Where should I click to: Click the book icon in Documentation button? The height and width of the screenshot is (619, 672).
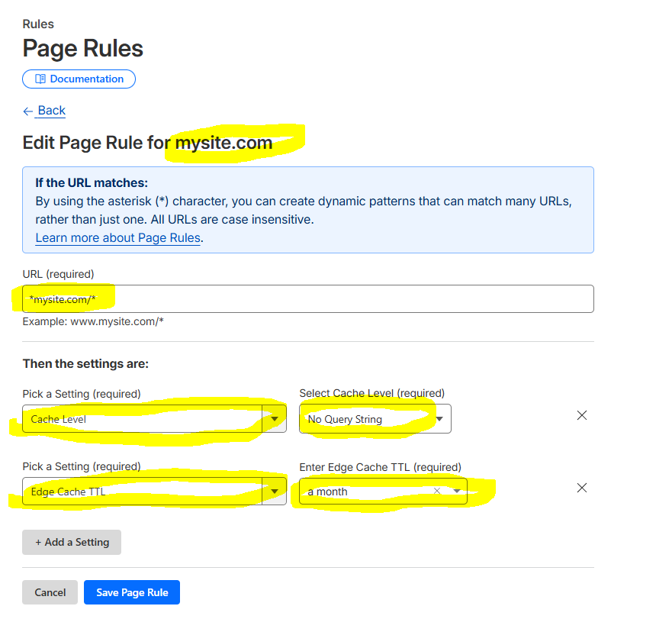pyautogui.click(x=40, y=79)
